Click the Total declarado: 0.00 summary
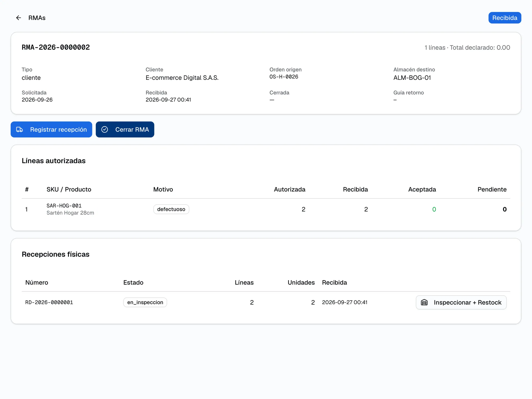Image resolution: width=532 pixels, height=399 pixels. click(x=480, y=48)
